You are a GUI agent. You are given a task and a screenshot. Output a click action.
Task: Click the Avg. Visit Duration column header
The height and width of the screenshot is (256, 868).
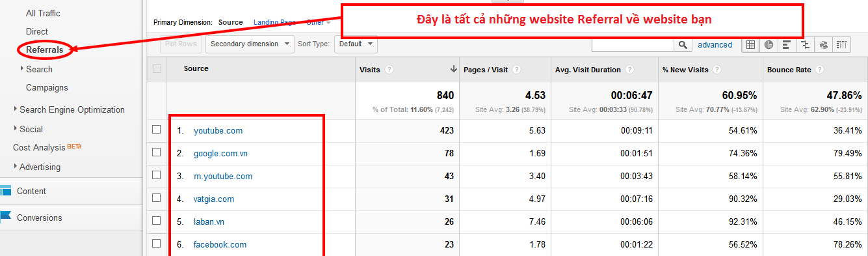(588, 70)
